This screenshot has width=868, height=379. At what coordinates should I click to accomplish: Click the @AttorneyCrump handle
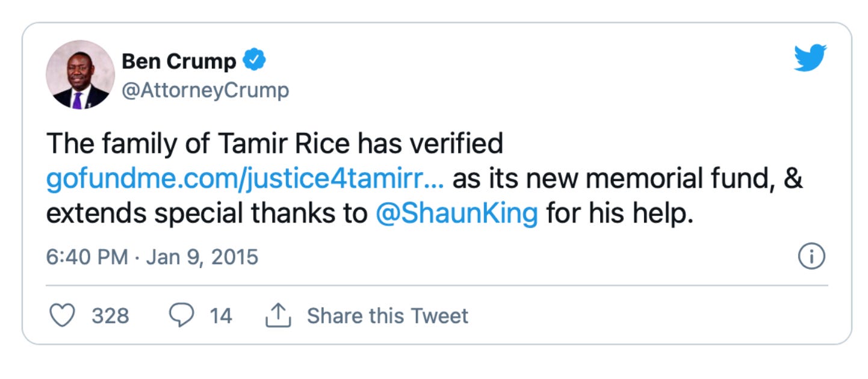pos(205,90)
